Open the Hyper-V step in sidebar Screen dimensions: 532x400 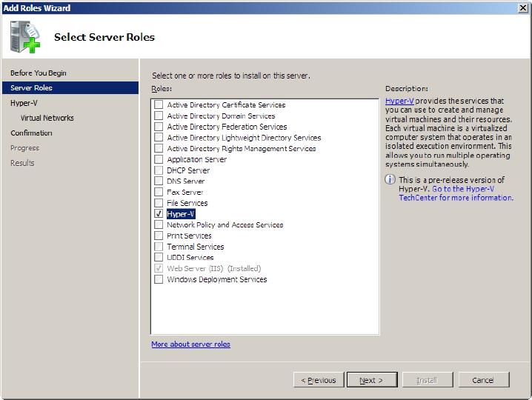(x=24, y=103)
